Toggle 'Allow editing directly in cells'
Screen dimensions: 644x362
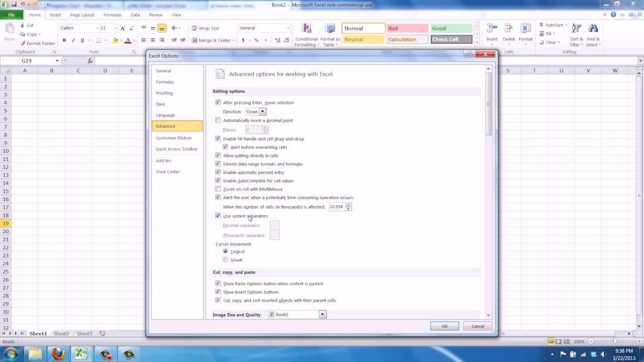tap(218, 155)
